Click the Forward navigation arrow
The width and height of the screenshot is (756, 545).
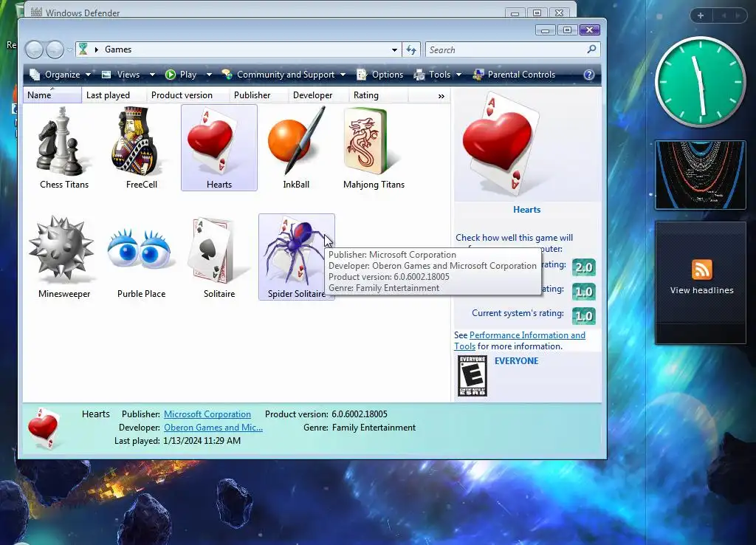coord(55,49)
